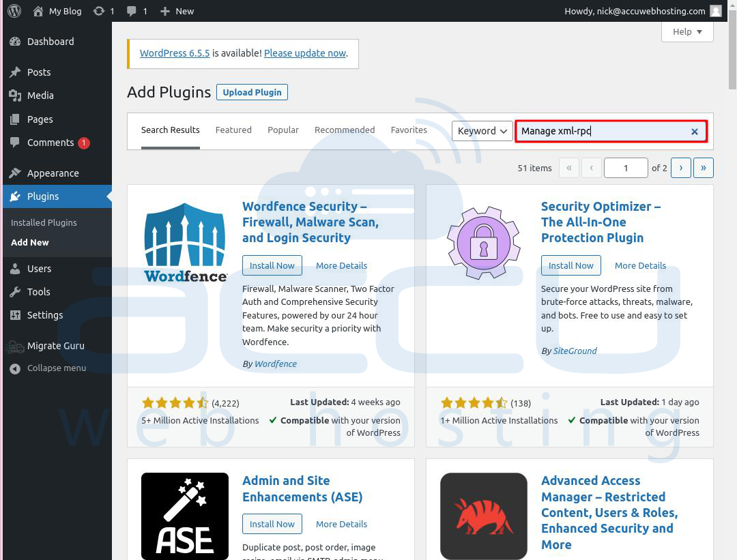Viewport: 737px width, 560px height.
Task: Open the user avatar in admin bar
Action: pos(715,11)
